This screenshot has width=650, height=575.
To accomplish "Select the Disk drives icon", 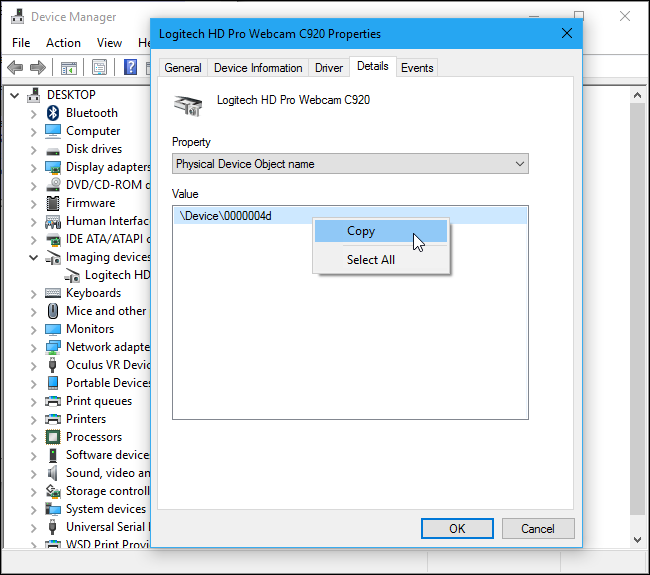I will pyautogui.click(x=53, y=150).
